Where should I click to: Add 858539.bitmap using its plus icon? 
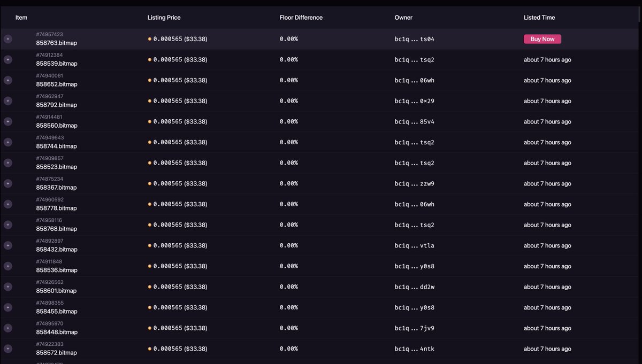click(7, 59)
